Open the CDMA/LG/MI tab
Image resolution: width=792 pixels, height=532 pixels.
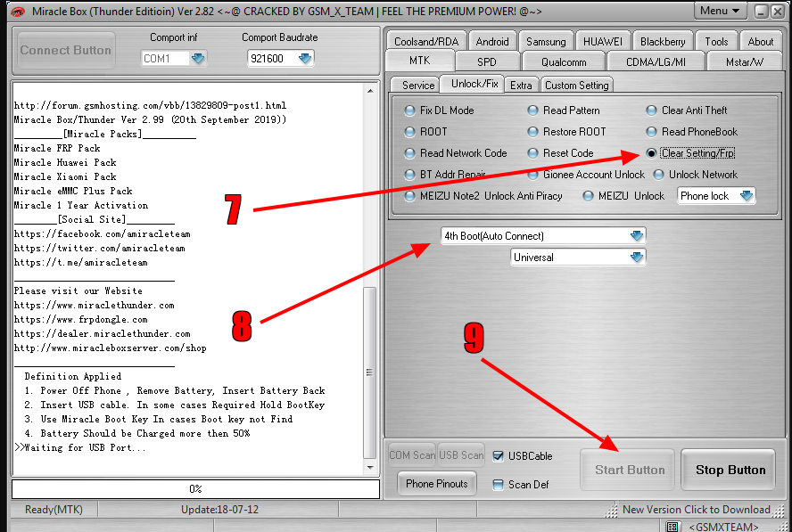(656, 62)
